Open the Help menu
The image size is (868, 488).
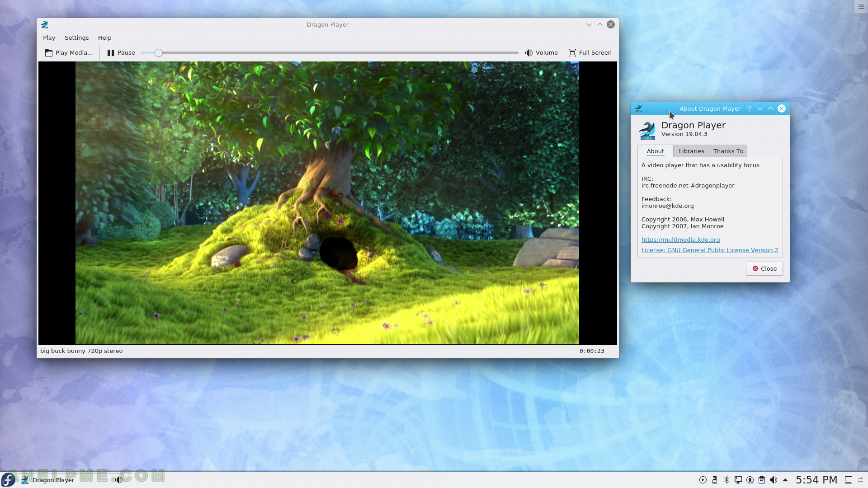pyautogui.click(x=104, y=38)
